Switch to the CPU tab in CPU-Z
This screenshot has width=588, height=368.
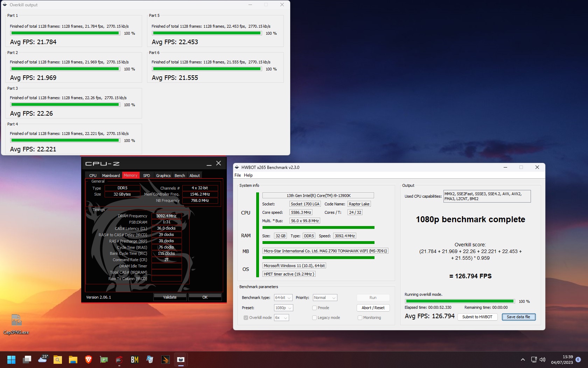93,175
